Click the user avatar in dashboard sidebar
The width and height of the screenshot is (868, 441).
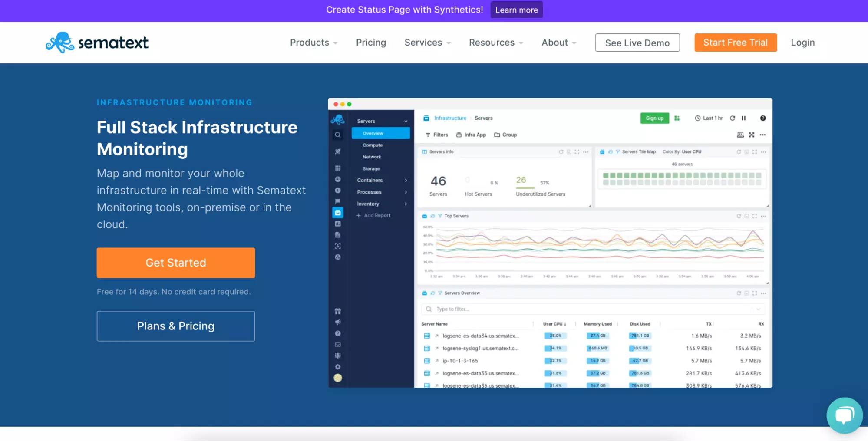337,378
